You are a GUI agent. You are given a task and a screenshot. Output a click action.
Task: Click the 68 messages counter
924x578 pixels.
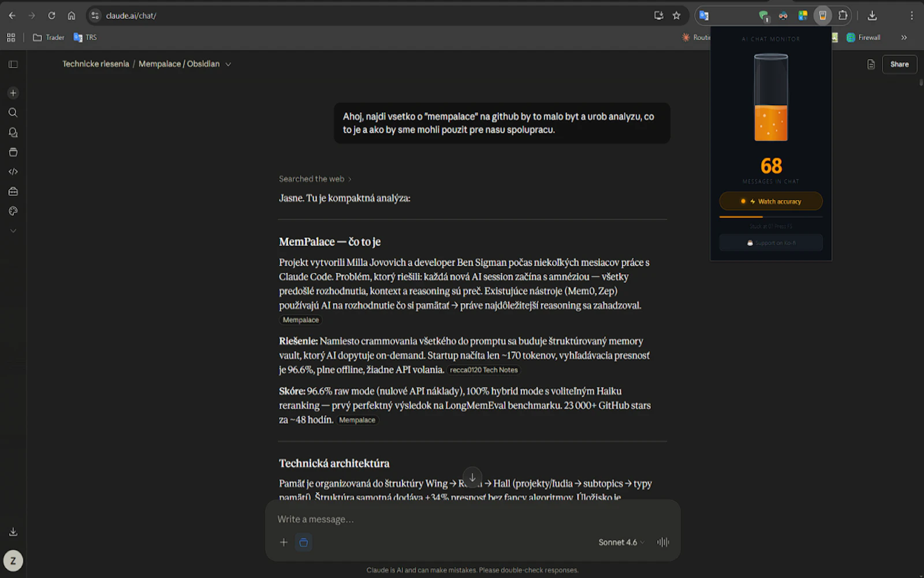pos(771,166)
